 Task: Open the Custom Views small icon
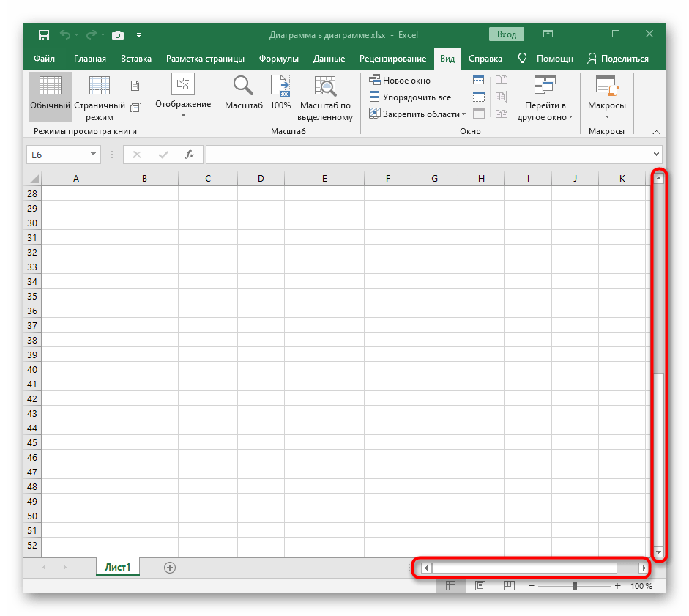click(135, 108)
